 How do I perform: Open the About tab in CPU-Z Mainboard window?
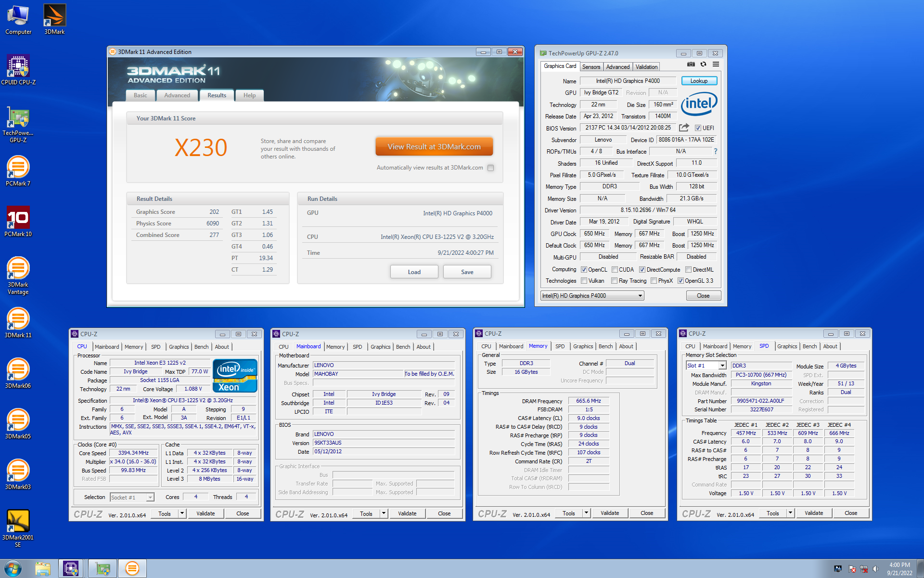click(x=423, y=347)
